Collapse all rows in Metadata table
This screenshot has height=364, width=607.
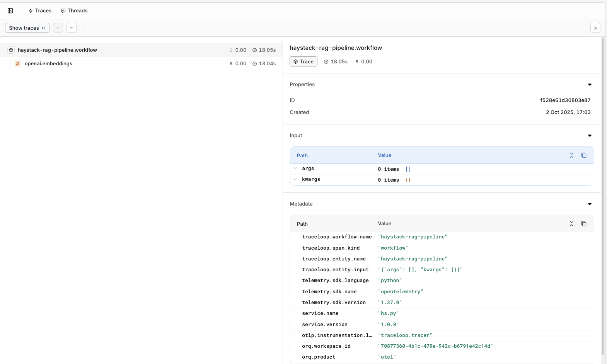[x=571, y=224]
